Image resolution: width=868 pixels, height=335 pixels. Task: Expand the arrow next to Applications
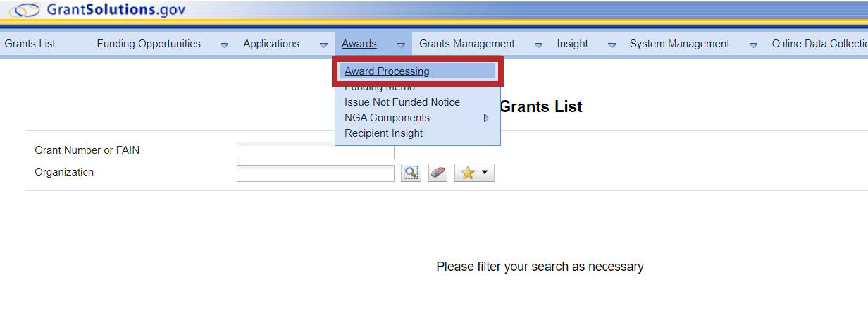tap(323, 44)
